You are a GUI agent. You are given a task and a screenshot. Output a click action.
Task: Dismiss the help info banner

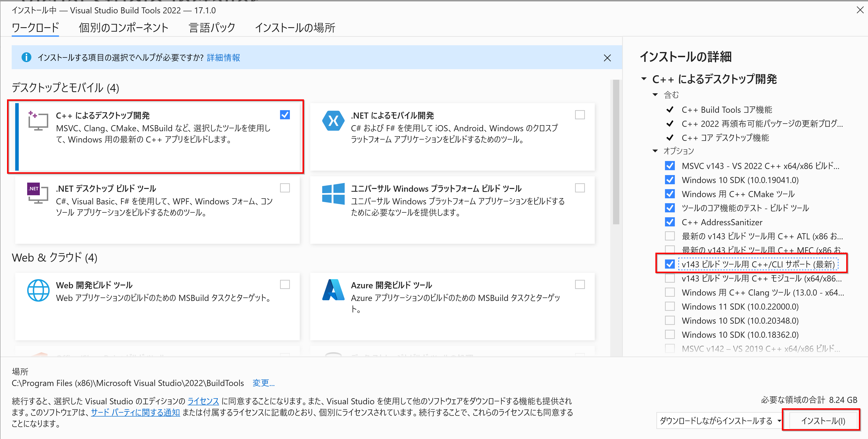pyautogui.click(x=607, y=58)
